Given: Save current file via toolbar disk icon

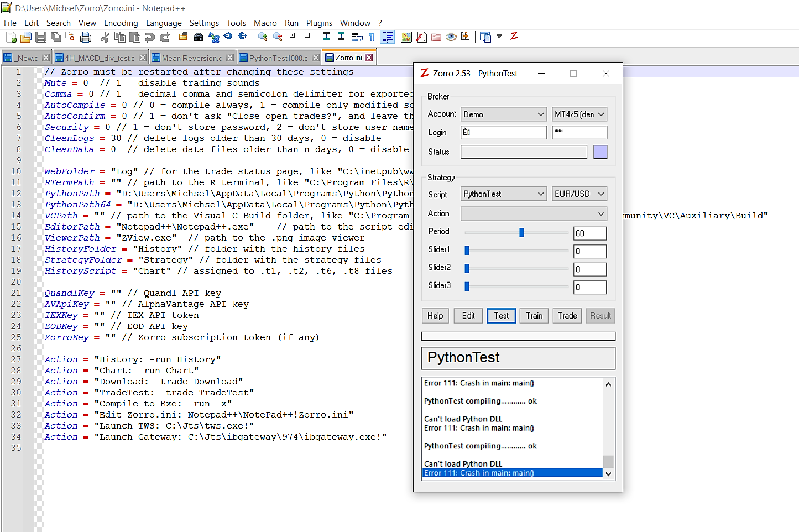Looking at the screenshot, I should point(40,37).
